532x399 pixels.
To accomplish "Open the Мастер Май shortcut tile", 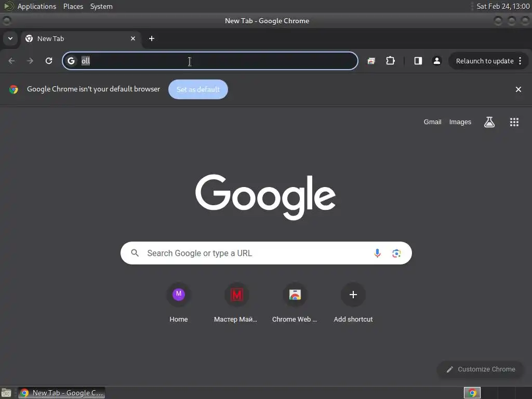I will coord(236,302).
